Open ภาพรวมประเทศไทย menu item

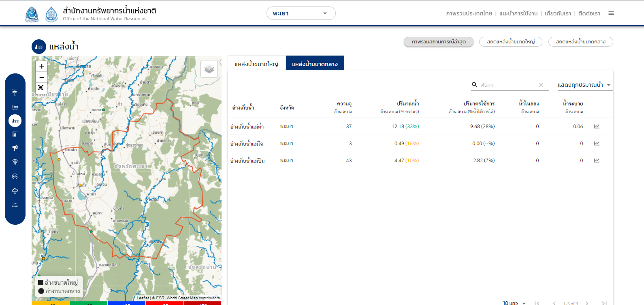[x=469, y=13]
